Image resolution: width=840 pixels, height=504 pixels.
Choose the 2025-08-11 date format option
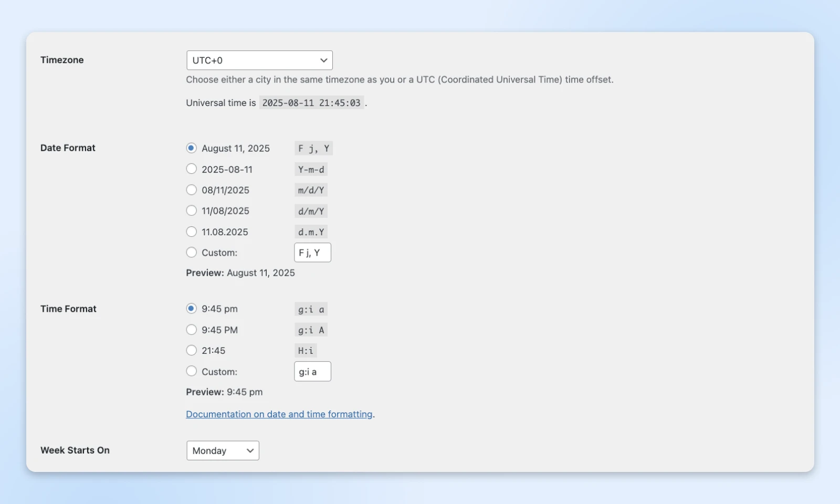tap(192, 169)
